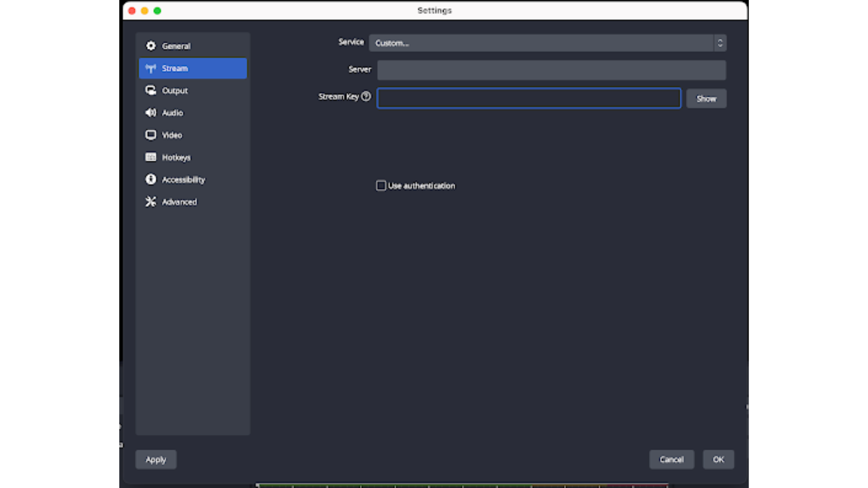Click the Output settings icon
Image resolution: width=868 pixels, height=488 pixels.
pyautogui.click(x=151, y=90)
